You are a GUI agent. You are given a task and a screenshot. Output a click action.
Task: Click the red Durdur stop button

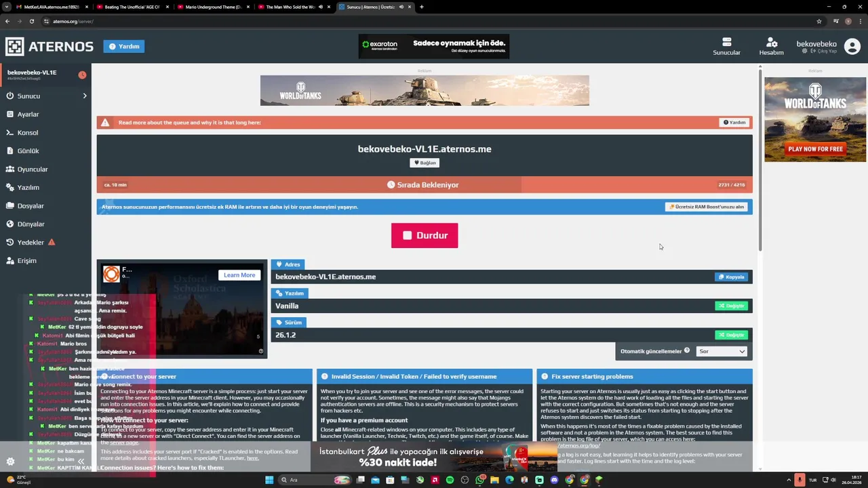[x=425, y=235]
